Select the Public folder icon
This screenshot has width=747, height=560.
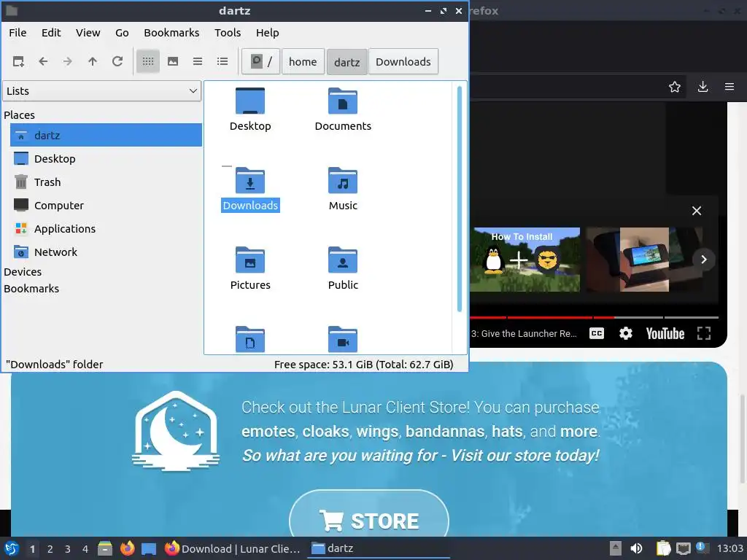343,260
